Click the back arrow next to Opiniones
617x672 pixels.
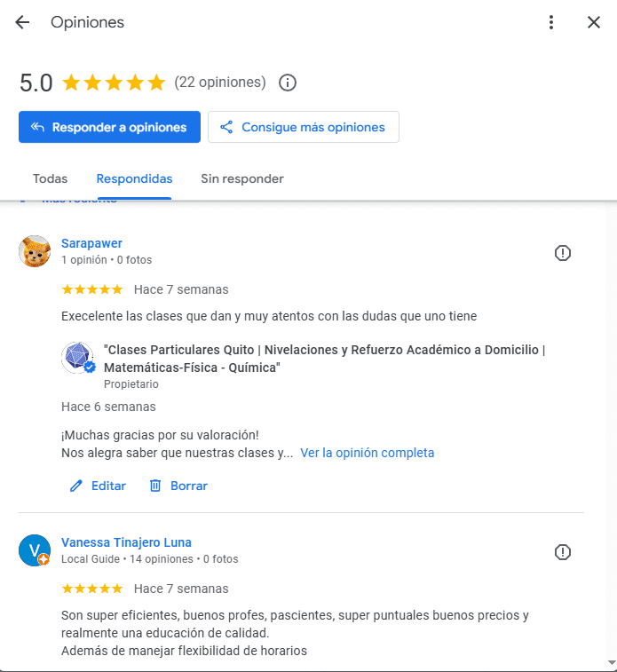22,23
